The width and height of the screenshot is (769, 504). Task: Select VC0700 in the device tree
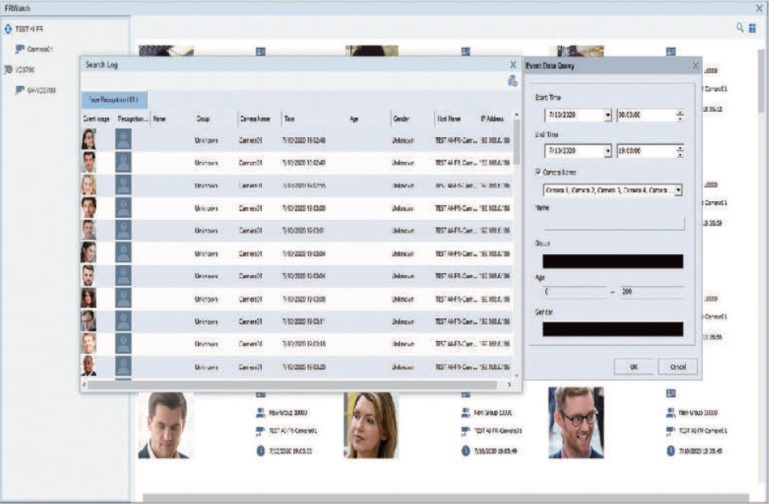tap(25, 70)
